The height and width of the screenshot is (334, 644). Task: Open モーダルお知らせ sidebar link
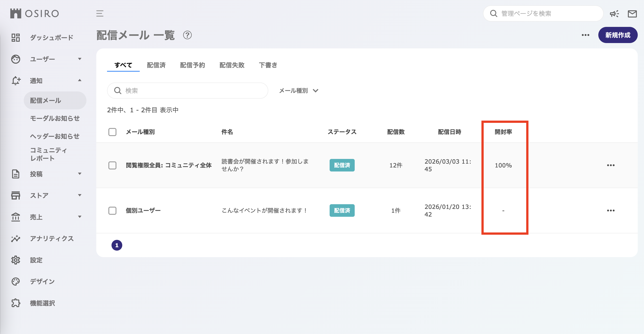pos(55,118)
